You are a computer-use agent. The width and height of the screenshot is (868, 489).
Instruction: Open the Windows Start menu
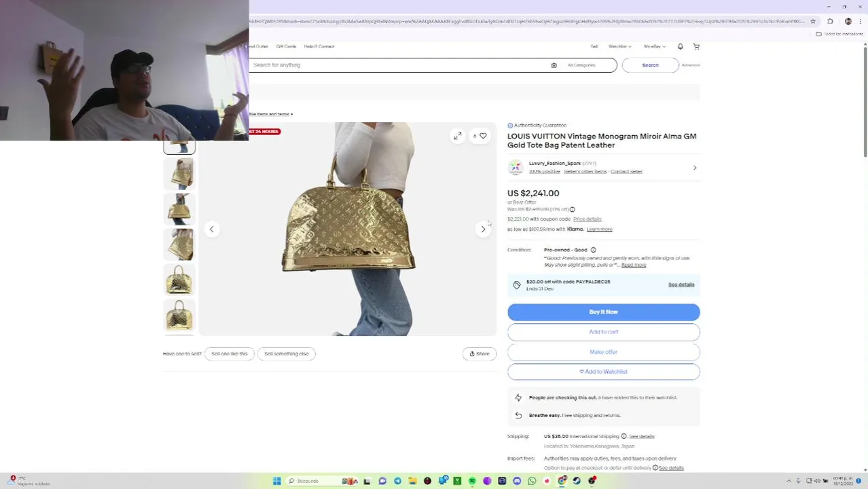point(277,481)
